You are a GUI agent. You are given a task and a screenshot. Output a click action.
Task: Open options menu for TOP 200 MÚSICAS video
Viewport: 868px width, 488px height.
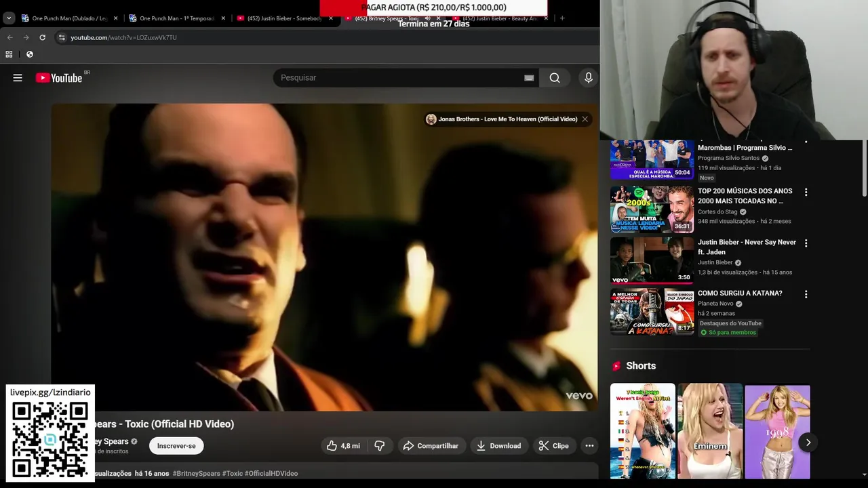806,192
